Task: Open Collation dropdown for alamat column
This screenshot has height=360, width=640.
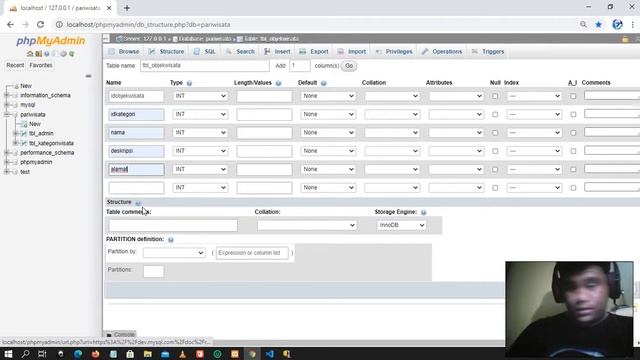Action: pyautogui.click(x=392, y=169)
